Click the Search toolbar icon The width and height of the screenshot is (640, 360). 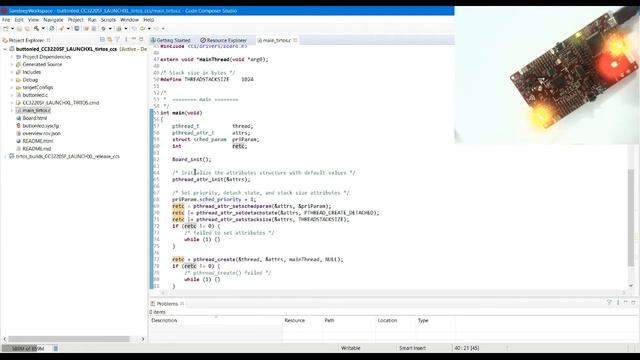click(51, 29)
